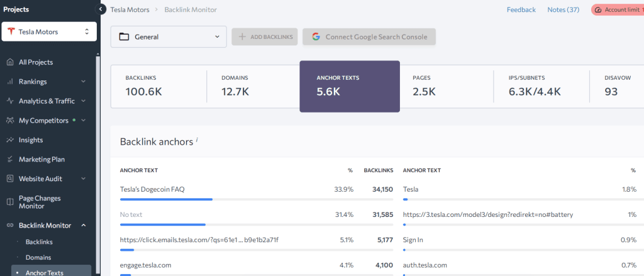
Task: Open All Projects in sidebar
Action: coord(36,62)
